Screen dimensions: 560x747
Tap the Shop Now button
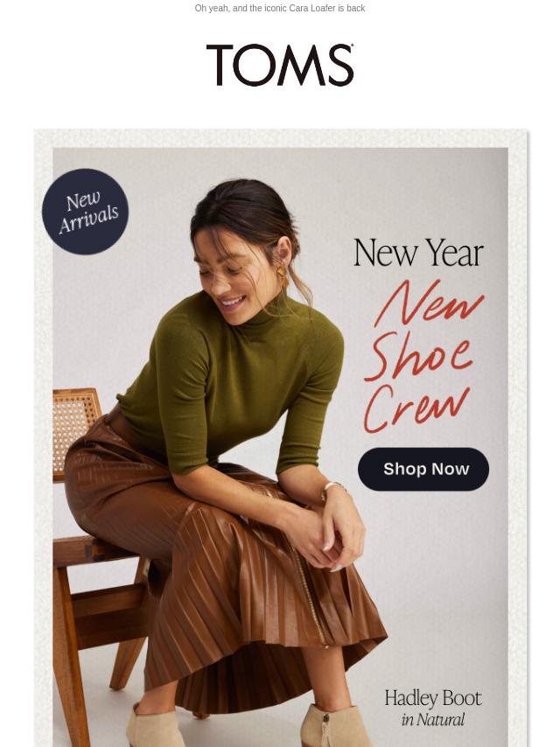[x=423, y=469]
